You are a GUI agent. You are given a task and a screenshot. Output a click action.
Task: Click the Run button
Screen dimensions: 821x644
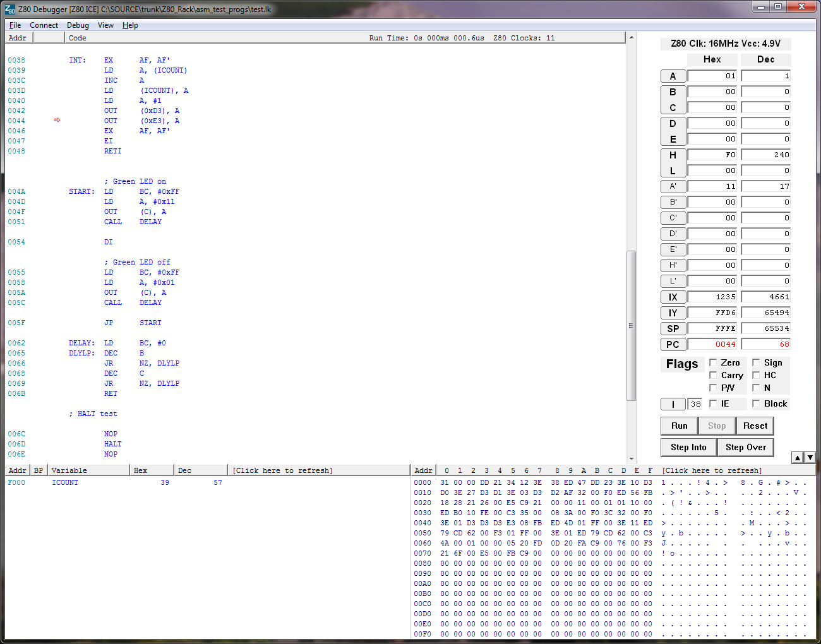[680, 426]
